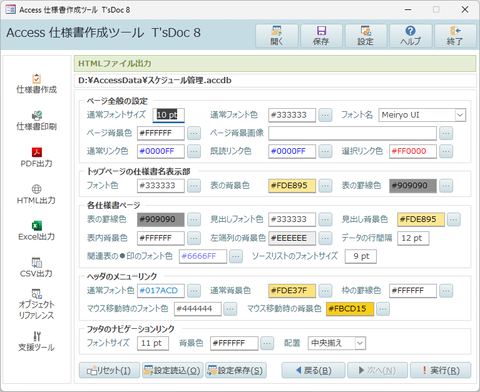Image resolution: width=480 pixels, height=392 pixels.
Task: Open color picker for トップページ フォント色
Action: point(194,186)
